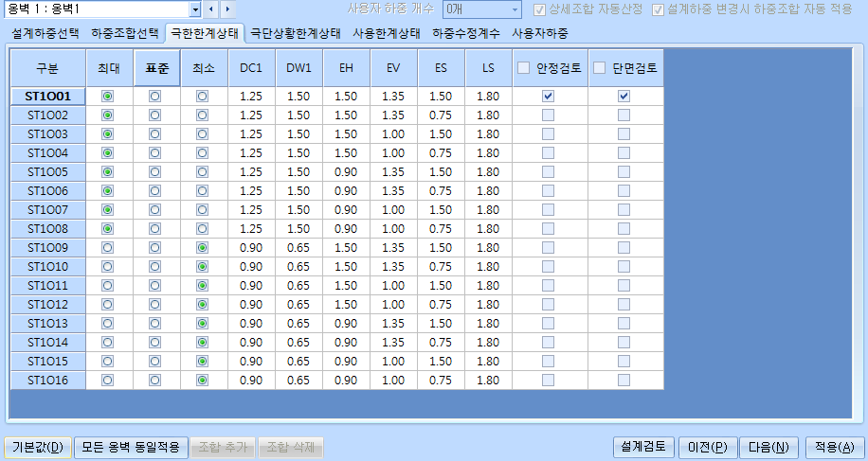The width and height of the screenshot is (868, 461).
Task: Select row header ST1O08
Action: (48, 228)
